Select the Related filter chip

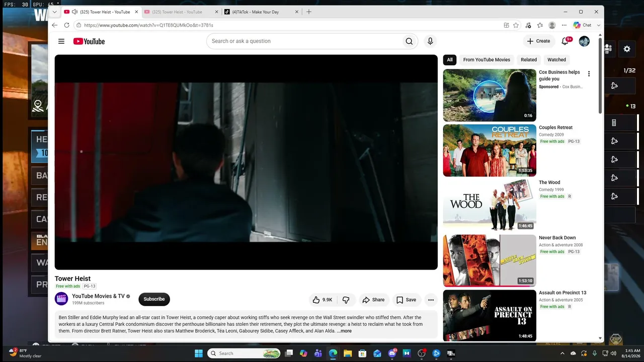click(x=529, y=60)
